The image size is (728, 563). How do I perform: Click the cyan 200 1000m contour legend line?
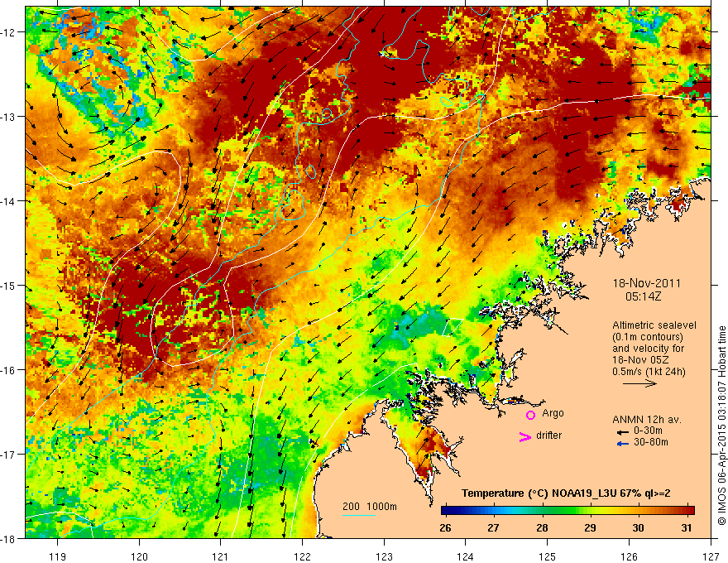coord(359,515)
